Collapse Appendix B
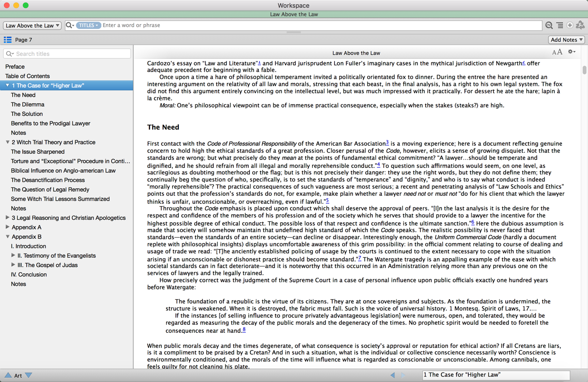The height and width of the screenshot is (382, 588). tap(8, 237)
